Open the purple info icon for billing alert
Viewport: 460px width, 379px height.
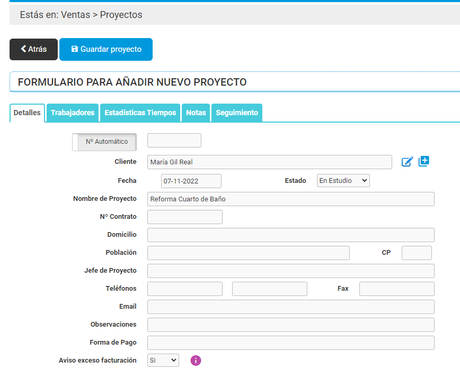(196, 360)
